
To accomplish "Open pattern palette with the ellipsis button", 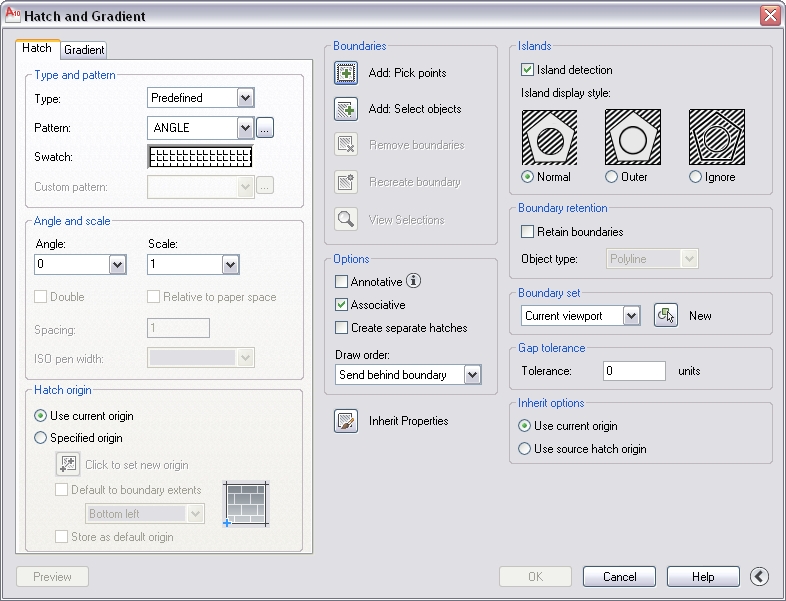I will (x=265, y=128).
